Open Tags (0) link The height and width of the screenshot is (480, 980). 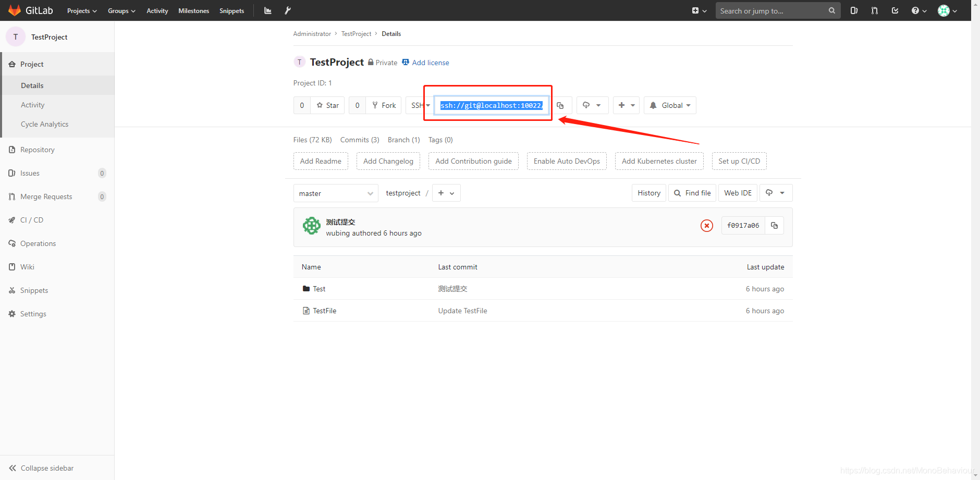click(x=440, y=140)
